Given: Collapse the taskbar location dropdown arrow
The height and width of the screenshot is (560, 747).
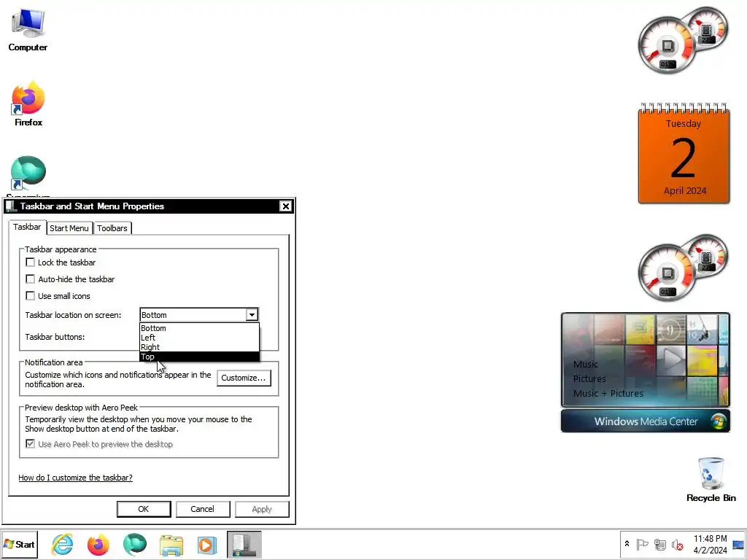Looking at the screenshot, I should (x=252, y=315).
